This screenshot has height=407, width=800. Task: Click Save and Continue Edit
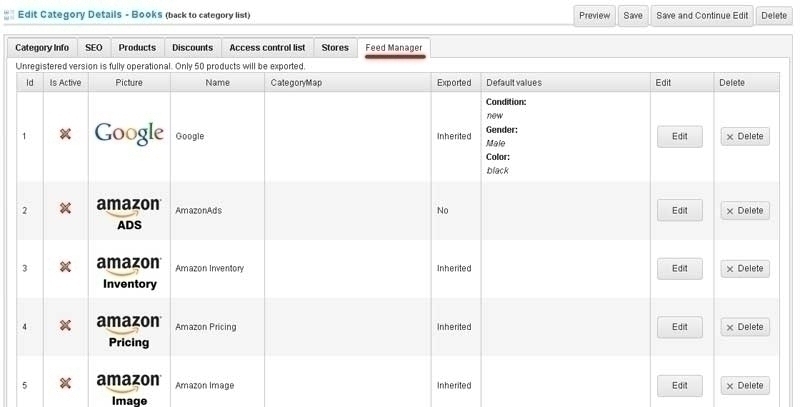tap(702, 16)
